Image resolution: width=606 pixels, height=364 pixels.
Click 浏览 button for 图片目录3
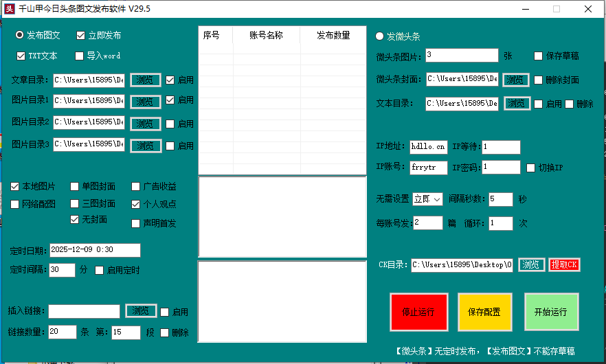[146, 146]
